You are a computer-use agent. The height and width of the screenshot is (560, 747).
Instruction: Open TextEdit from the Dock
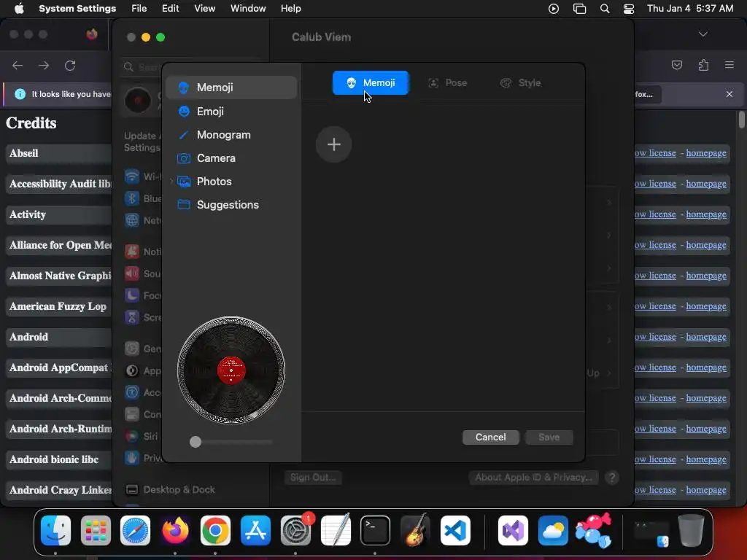pos(336,530)
